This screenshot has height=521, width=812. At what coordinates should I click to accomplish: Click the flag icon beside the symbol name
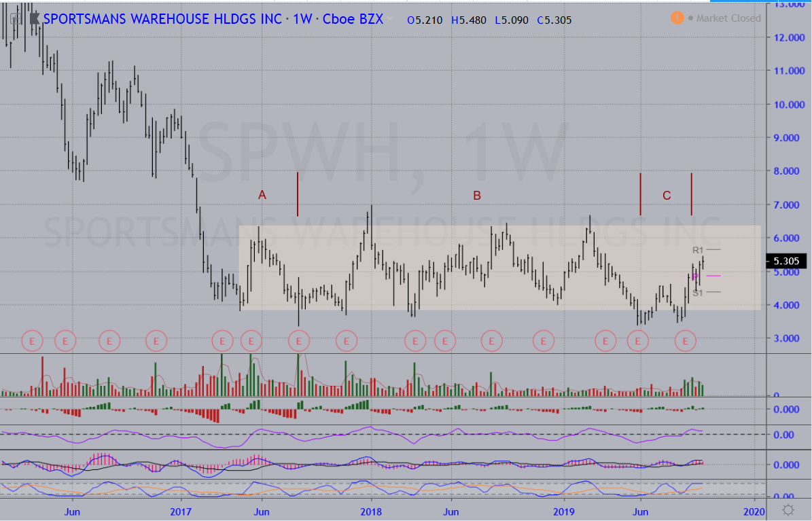pos(33,19)
